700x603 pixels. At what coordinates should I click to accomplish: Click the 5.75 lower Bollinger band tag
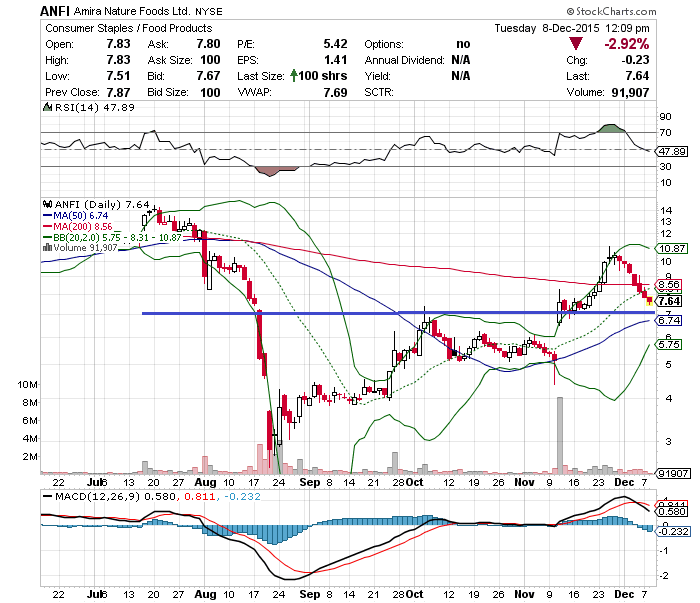coord(669,345)
